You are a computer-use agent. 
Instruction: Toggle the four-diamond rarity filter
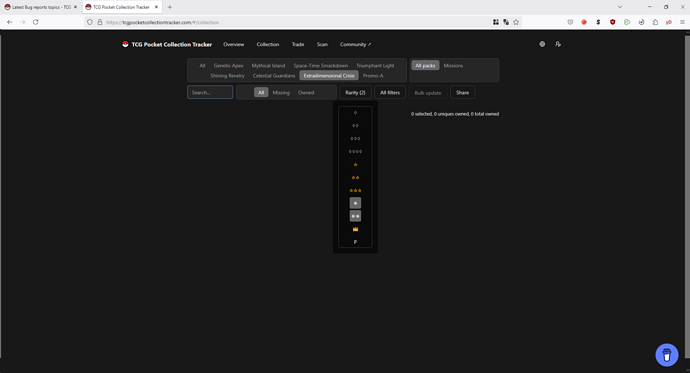355,152
